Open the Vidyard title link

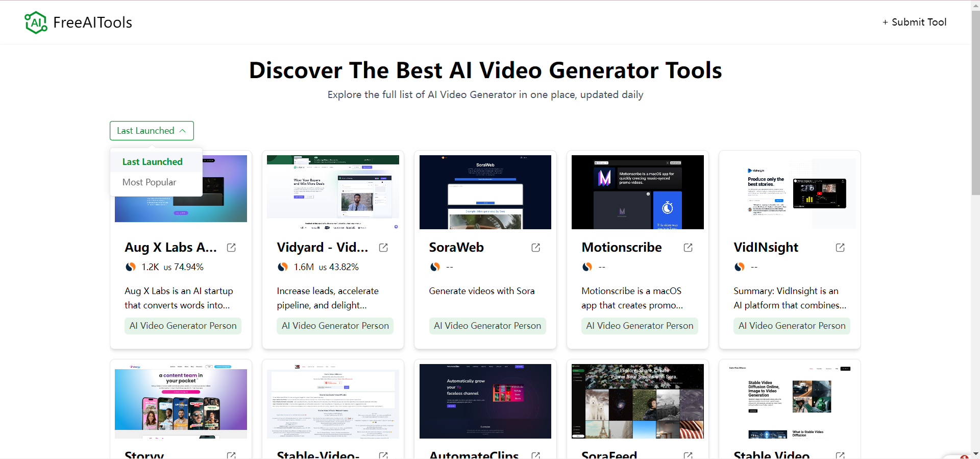pyautogui.click(x=323, y=248)
